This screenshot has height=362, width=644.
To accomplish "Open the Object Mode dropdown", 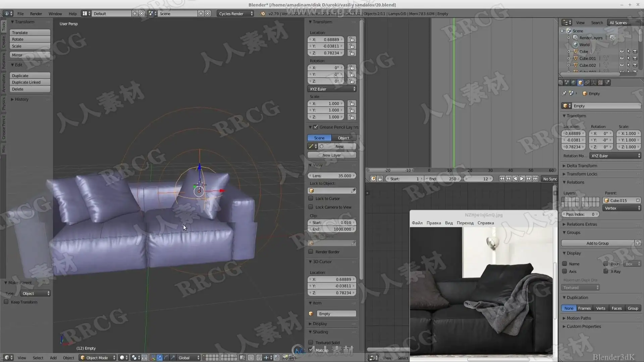I will [97, 358].
